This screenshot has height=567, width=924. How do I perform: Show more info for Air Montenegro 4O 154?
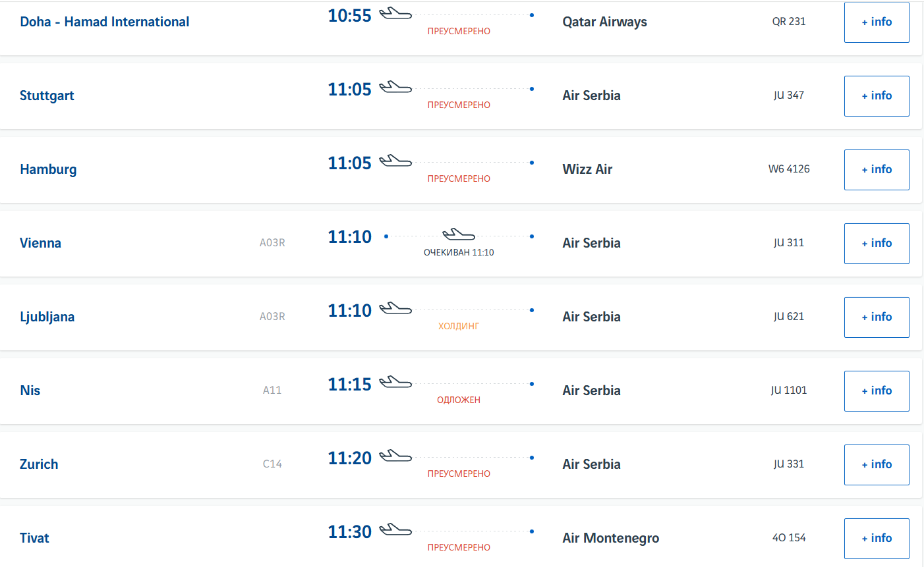pyautogui.click(x=877, y=539)
